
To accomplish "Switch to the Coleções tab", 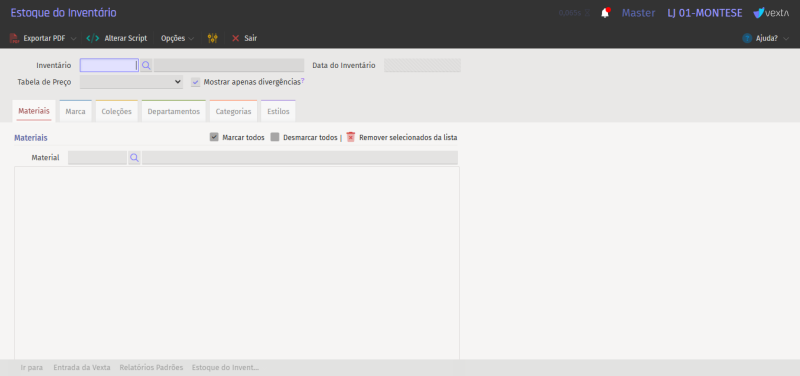I will (x=116, y=111).
